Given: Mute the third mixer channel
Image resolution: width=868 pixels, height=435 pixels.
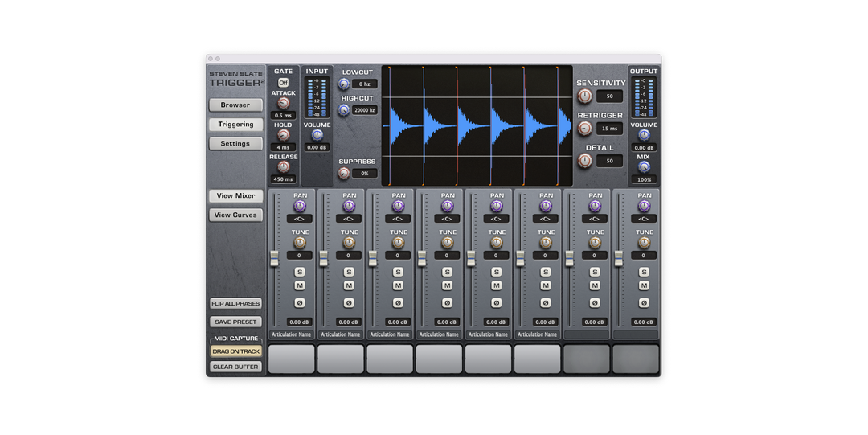Looking at the screenshot, I should tap(398, 285).
